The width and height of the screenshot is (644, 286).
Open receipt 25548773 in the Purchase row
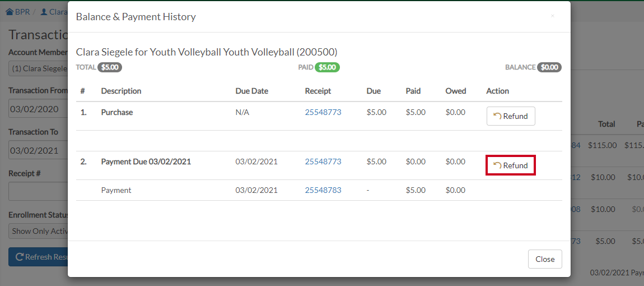click(323, 112)
